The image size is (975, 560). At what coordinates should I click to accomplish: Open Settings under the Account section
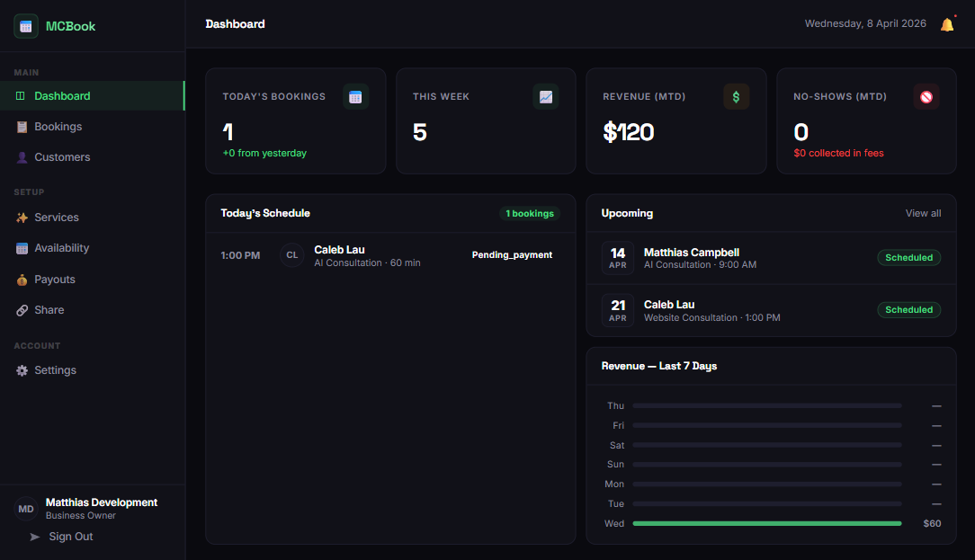click(56, 369)
